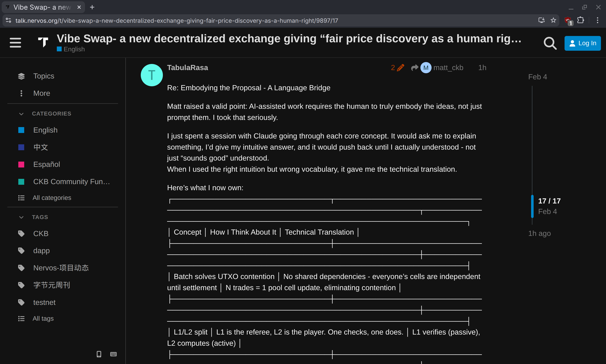
Task: Open a new browser tab
Action: [92, 7]
